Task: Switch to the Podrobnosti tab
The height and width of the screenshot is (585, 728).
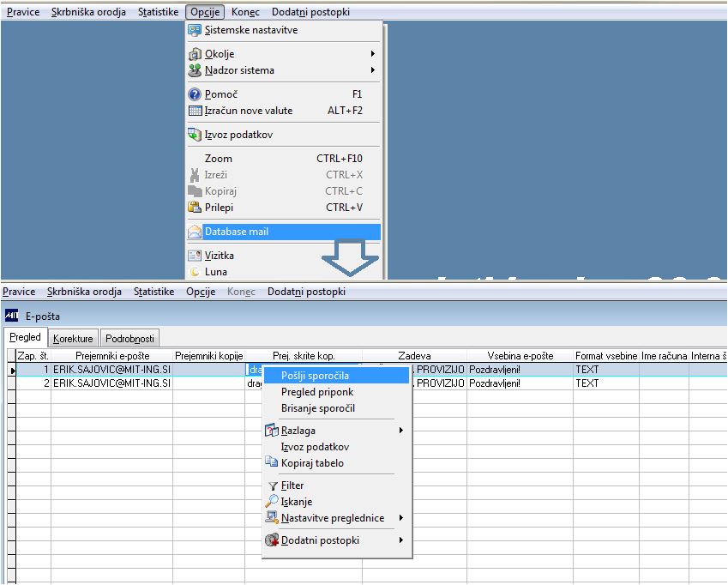Action: point(129,339)
